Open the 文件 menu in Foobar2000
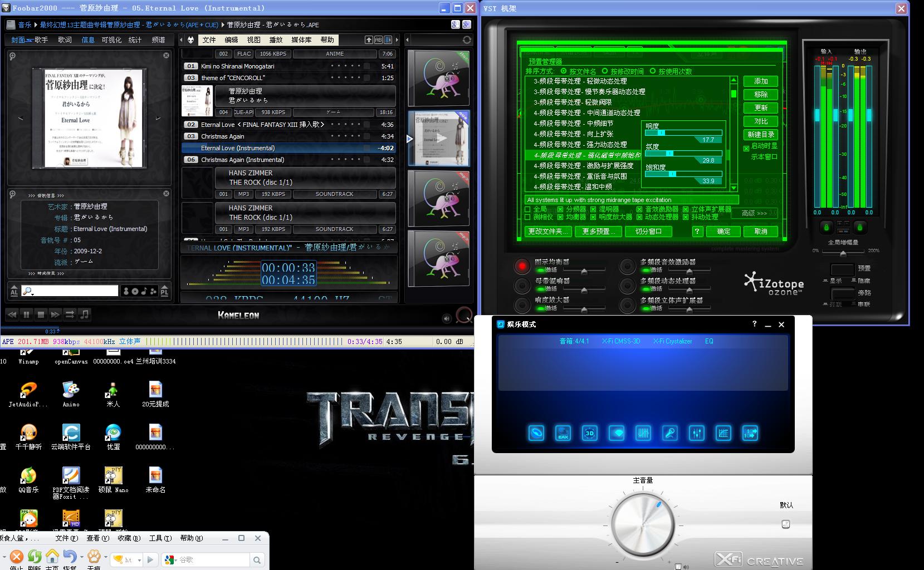 pos(209,40)
